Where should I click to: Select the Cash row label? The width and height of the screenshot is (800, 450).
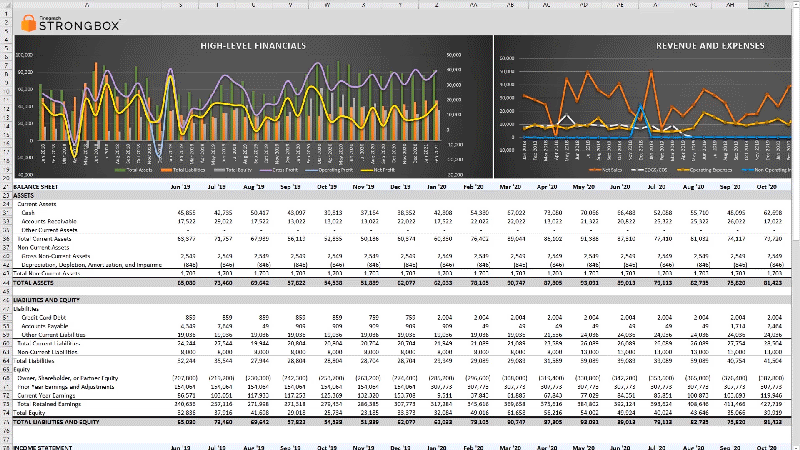pos(28,213)
